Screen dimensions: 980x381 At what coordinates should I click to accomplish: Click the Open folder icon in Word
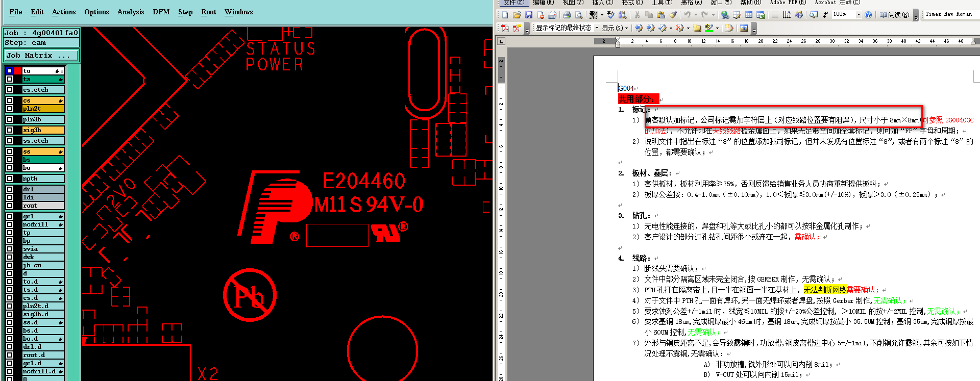click(517, 15)
